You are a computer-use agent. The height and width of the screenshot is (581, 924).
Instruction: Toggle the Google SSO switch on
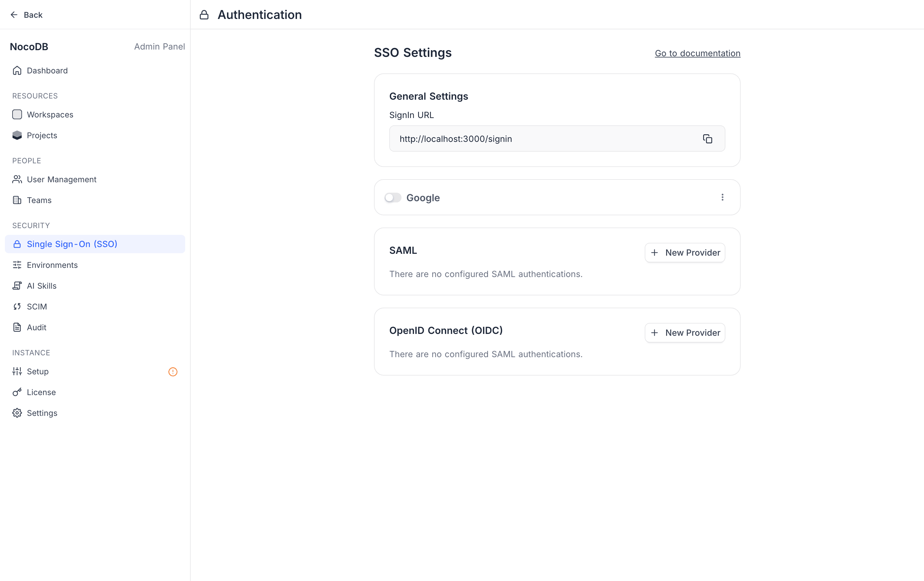(x=393, y=198)
